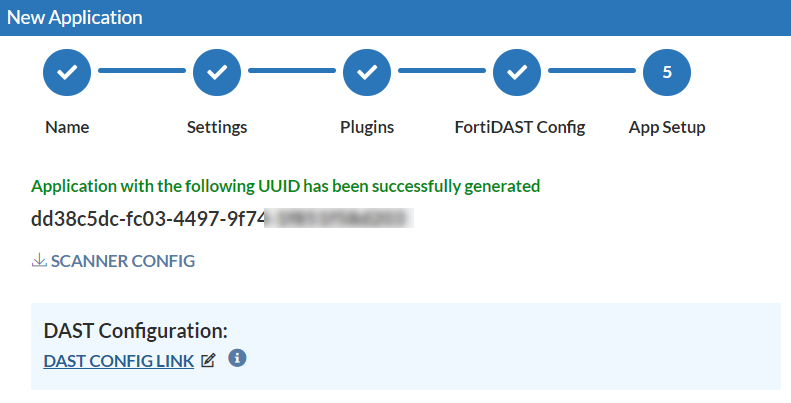Click the generated UUID text

222,219
